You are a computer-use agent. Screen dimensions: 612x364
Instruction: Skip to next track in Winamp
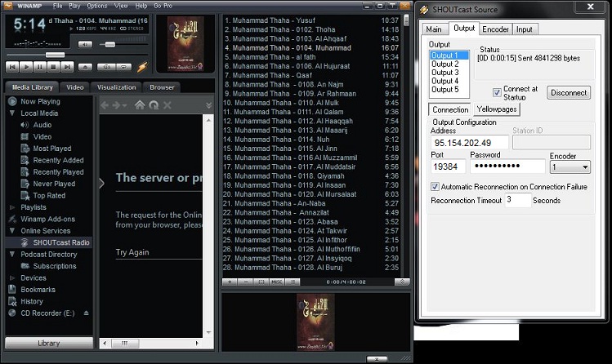pos(67,67)
